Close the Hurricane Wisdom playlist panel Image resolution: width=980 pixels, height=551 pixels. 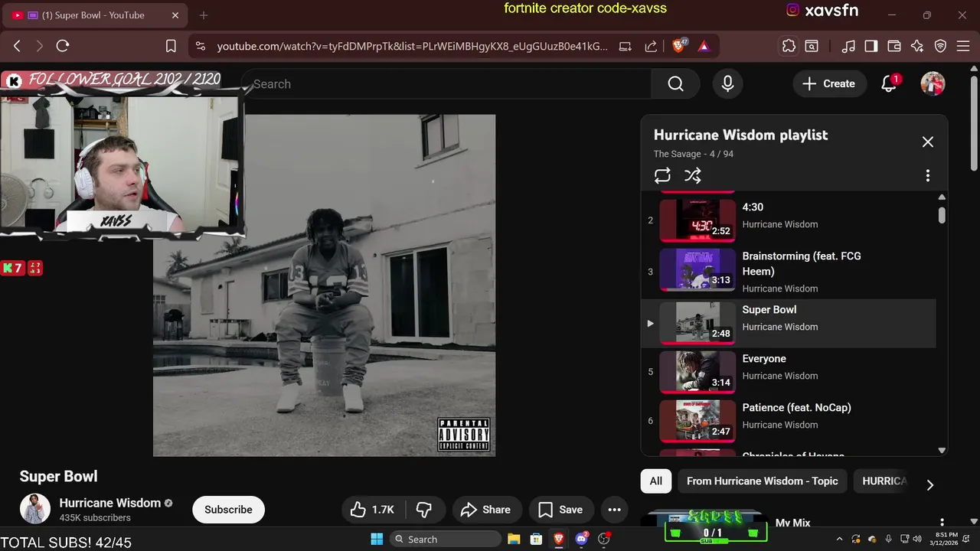tap(928, 142)
